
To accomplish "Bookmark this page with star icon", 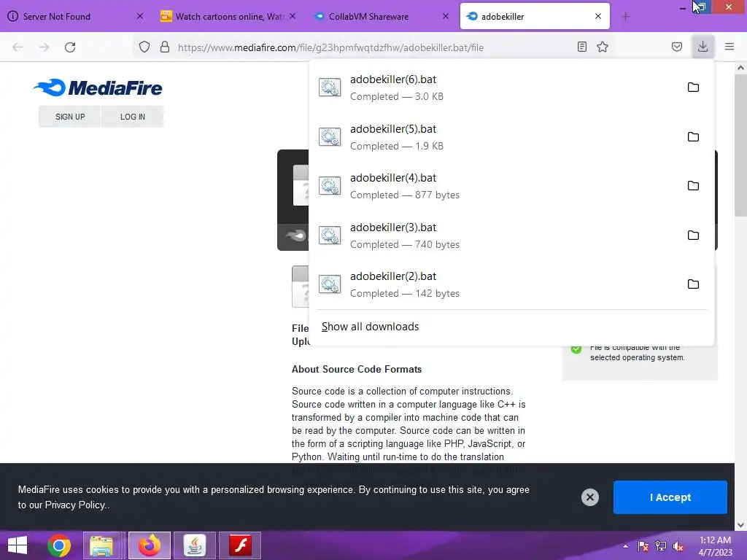I will click(603, 47).
